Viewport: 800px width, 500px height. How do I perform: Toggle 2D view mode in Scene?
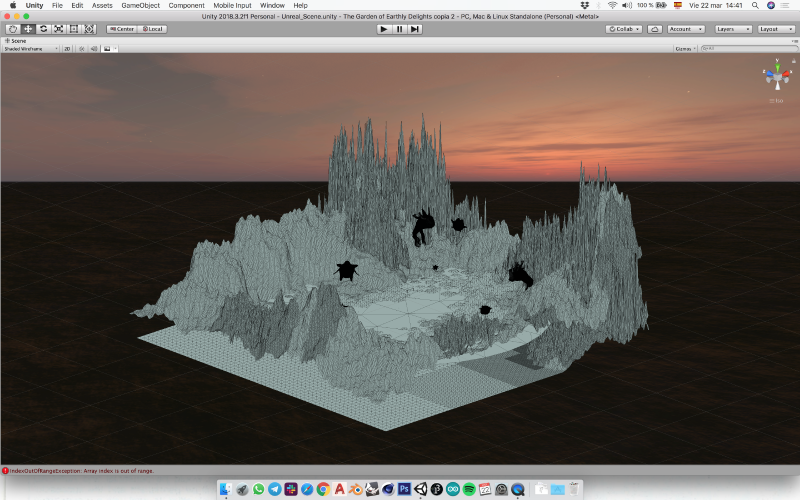click(67, 48)
